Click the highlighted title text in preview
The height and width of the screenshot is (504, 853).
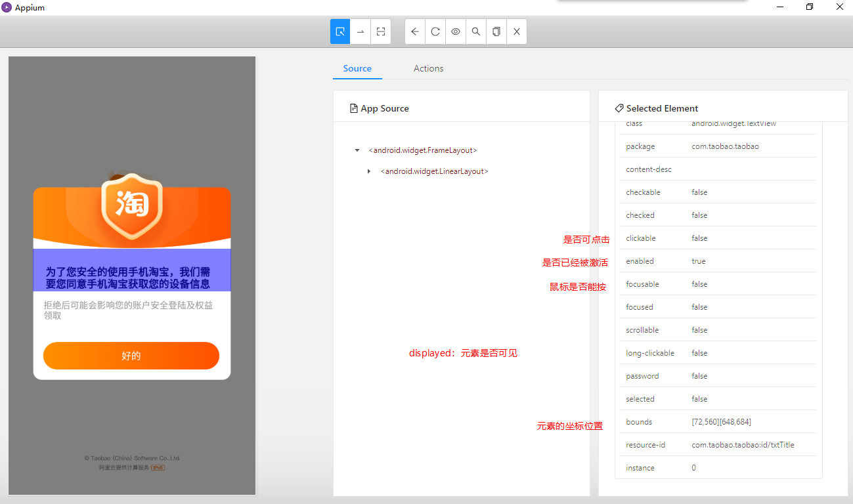pyautogui.click(x=132, y=270)
